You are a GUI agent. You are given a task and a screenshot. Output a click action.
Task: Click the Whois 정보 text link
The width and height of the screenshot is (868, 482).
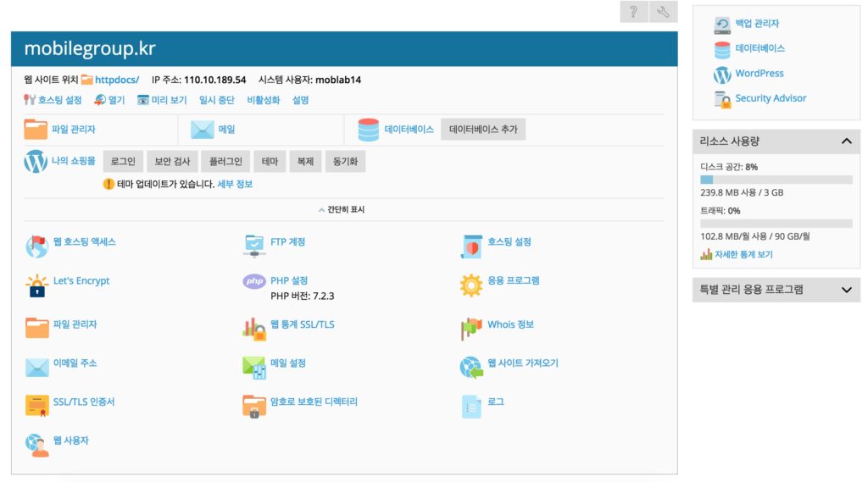(510, 324)
